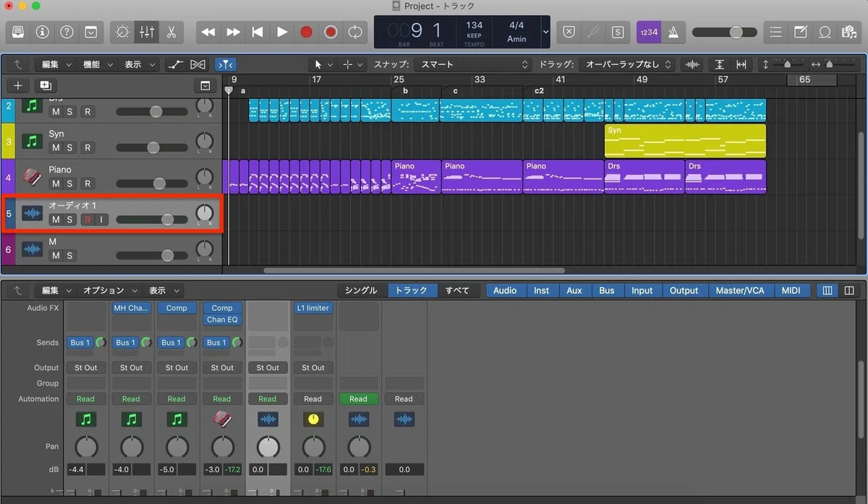Toggle the metronome click
This screenshot has height=504, width=868.
(x=673, y=32)
